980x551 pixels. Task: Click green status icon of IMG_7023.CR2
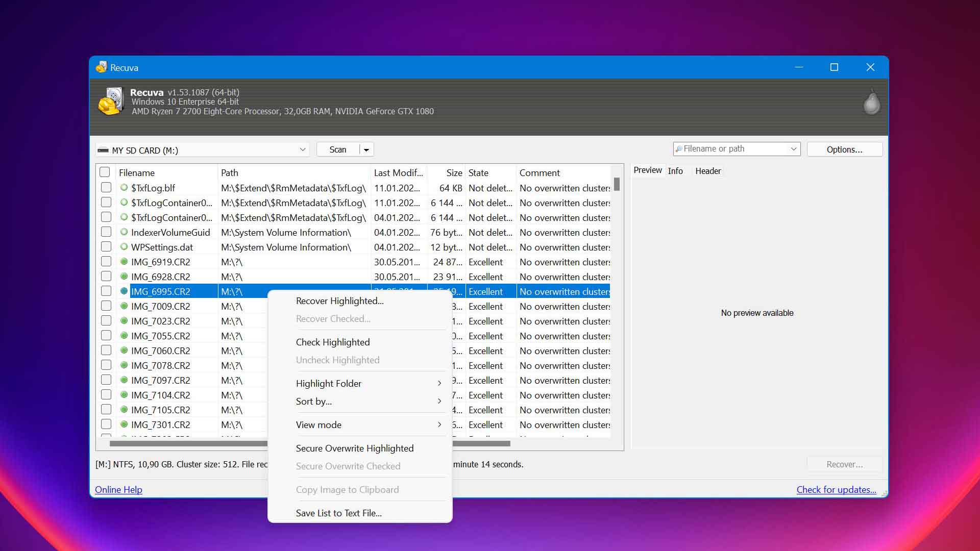[x=124, y=321]
